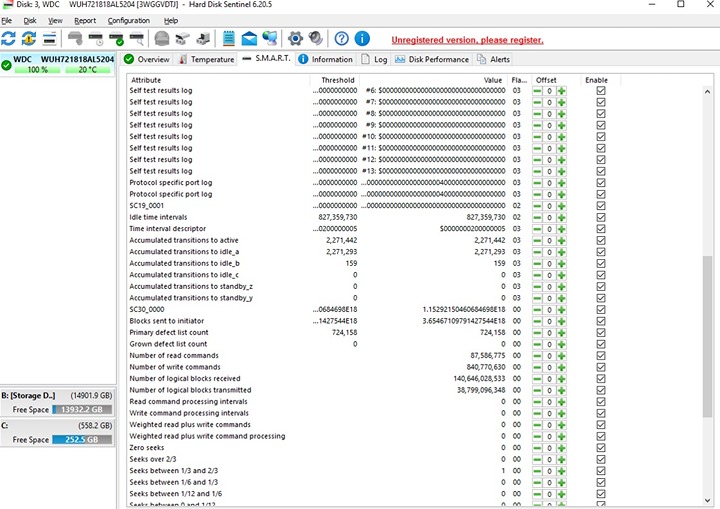Screen dimensions: 720x509
Task: Switch to the Disk Performance tab
Action: click(x=432, y=59)
